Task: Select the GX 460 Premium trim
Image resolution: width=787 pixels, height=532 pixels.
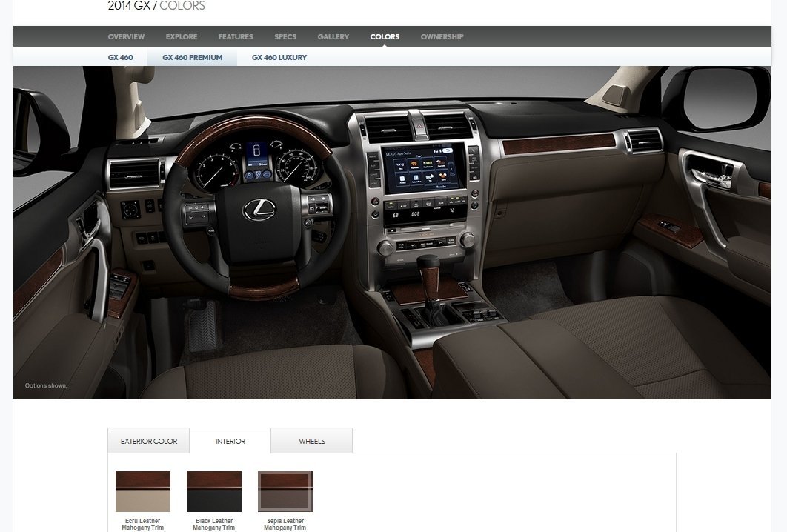Action: tap(192, 57)
